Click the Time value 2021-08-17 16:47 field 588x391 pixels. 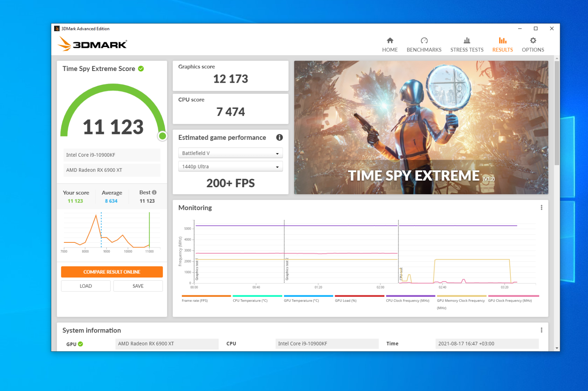point(487,344)
